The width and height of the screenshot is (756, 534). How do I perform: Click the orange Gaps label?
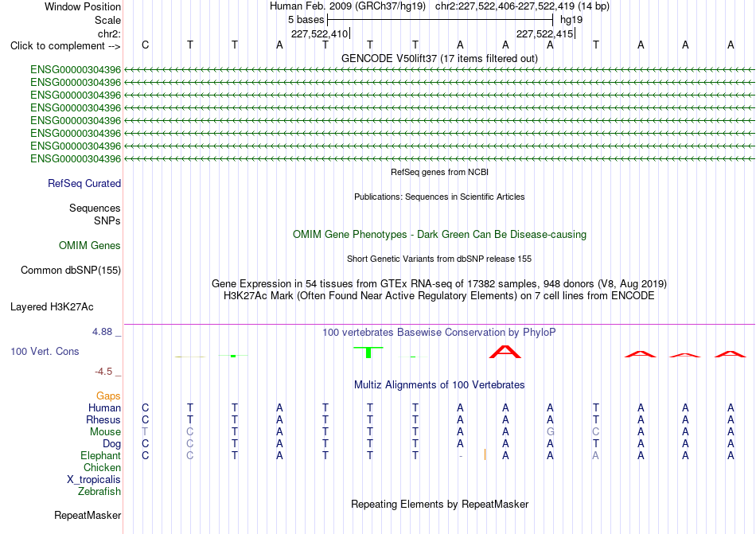coord(108,396)
